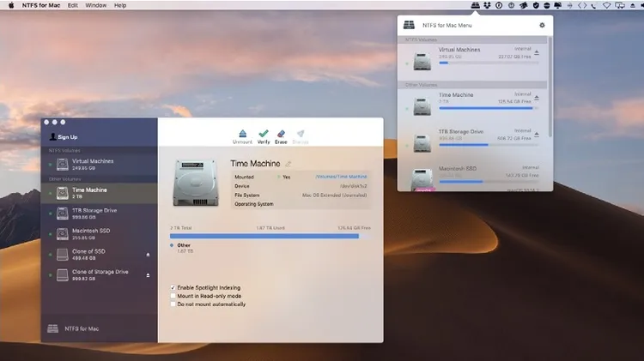Eject Time Machine in the menu popup
This screenshot has height=361, width=644.
click(x=537, y=98)
